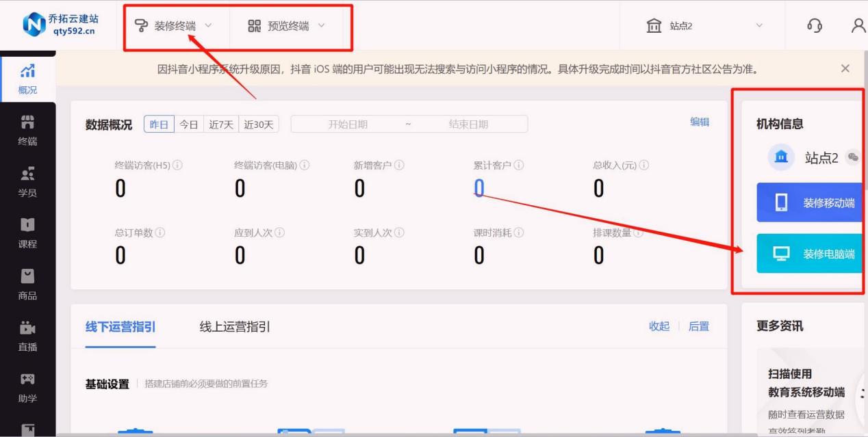The image size is (868, 437).
Task: Click the 更多资讯 heading
Action: 780,326
